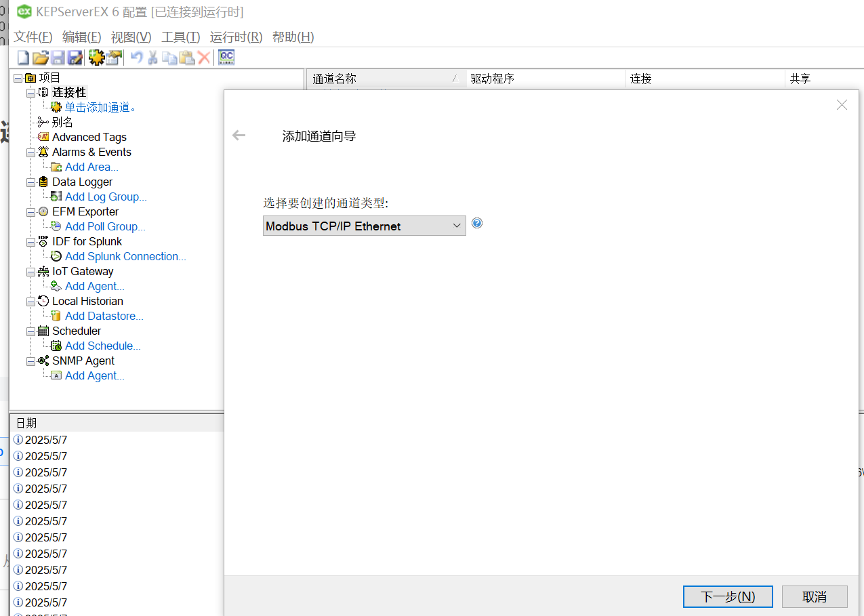Click the Save toolbar icon
864x616 pixels.
(58, 58)
